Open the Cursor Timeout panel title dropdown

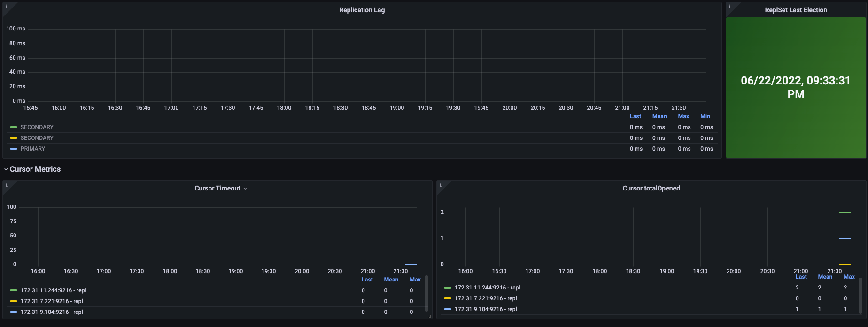pyautogui.click(x=245, y=189)
